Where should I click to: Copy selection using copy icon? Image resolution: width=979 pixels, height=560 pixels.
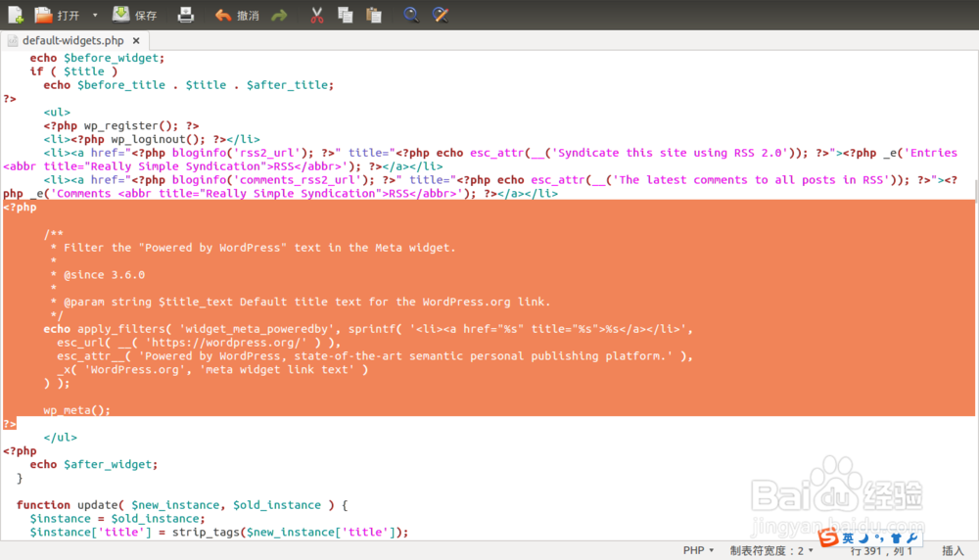[346, 15]
